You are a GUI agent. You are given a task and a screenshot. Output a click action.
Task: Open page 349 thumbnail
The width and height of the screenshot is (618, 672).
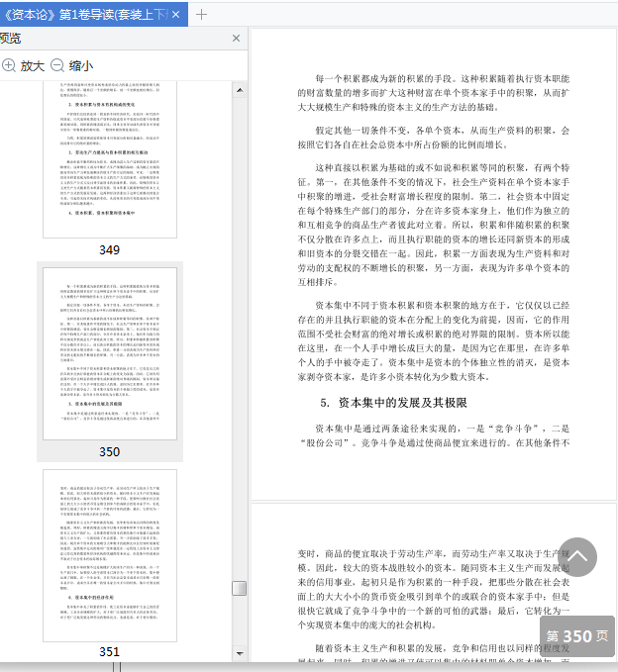tap(110, 159)
